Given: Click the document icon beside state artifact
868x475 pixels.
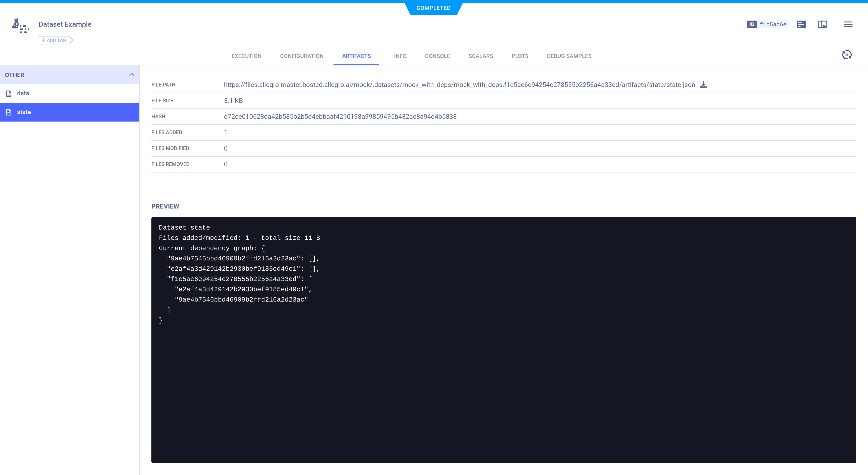Looking at the screenshot, I should click(x=8, y=112).
